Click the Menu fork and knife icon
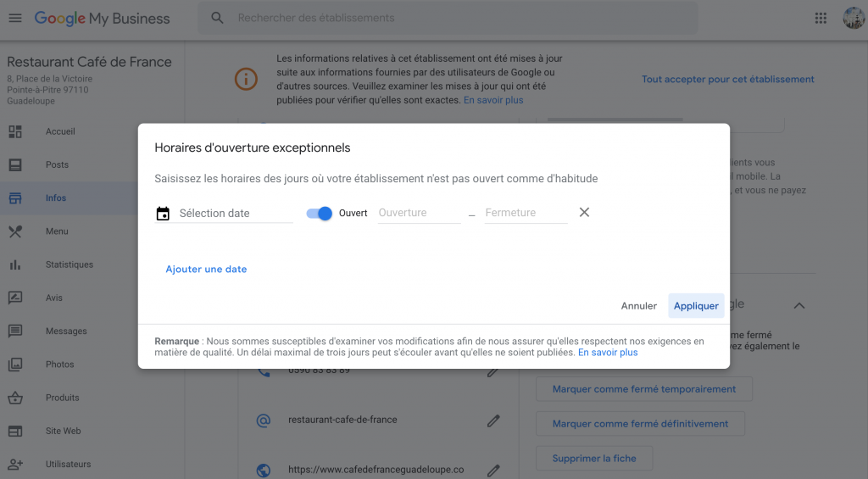 [15, 231]
